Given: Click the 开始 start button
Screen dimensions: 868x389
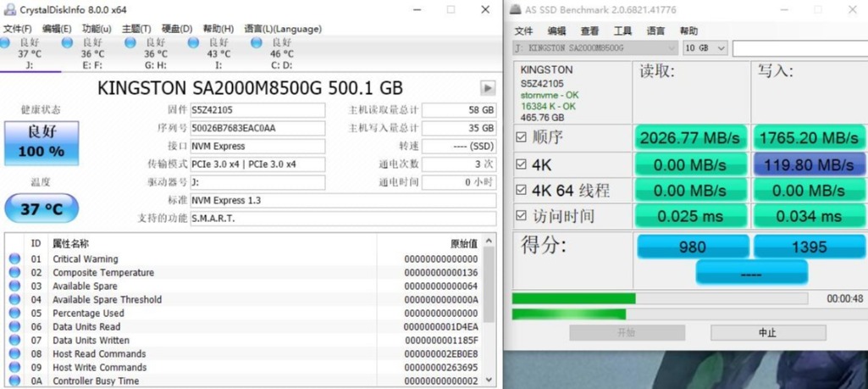Looking at the screenshot, I should point(628,332).
